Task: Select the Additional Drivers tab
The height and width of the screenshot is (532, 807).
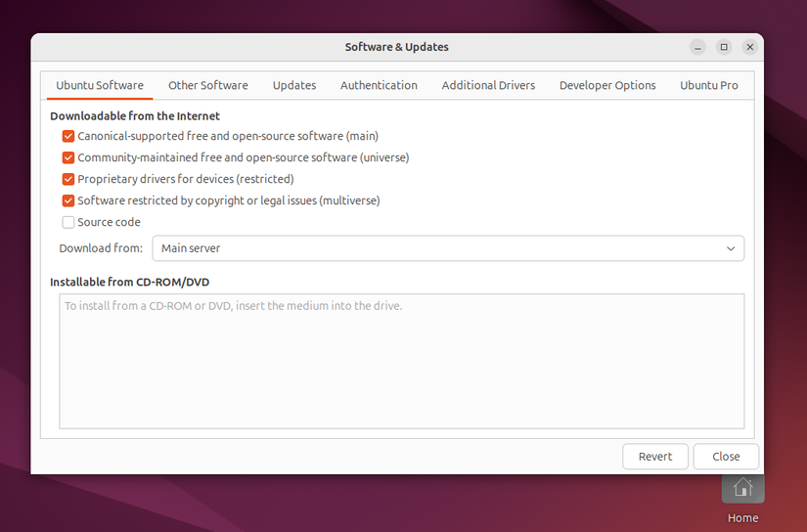Action: click(x=488, y=86)
